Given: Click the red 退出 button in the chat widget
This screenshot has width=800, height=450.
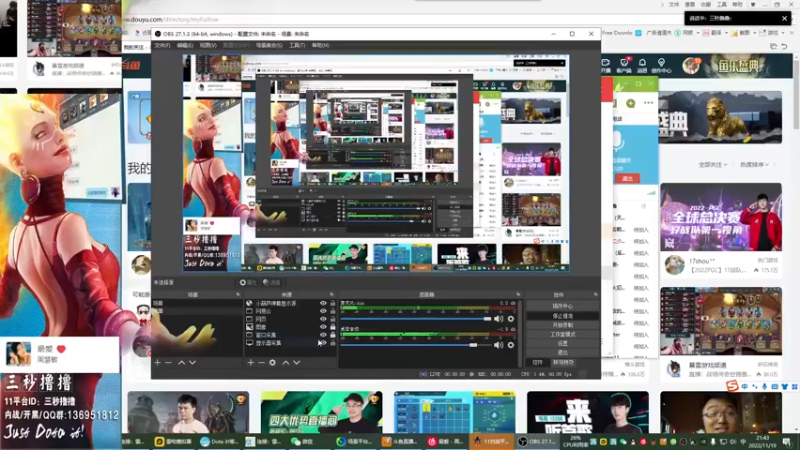Looking at the screenshot, I should [x=628, y=179].
